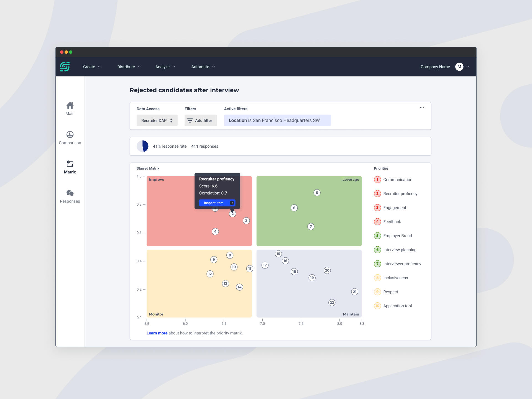Select Employer Brand priority in legend
Viewport: 532px width, 399px height.
pyautogui.click(x=393, y=236)
